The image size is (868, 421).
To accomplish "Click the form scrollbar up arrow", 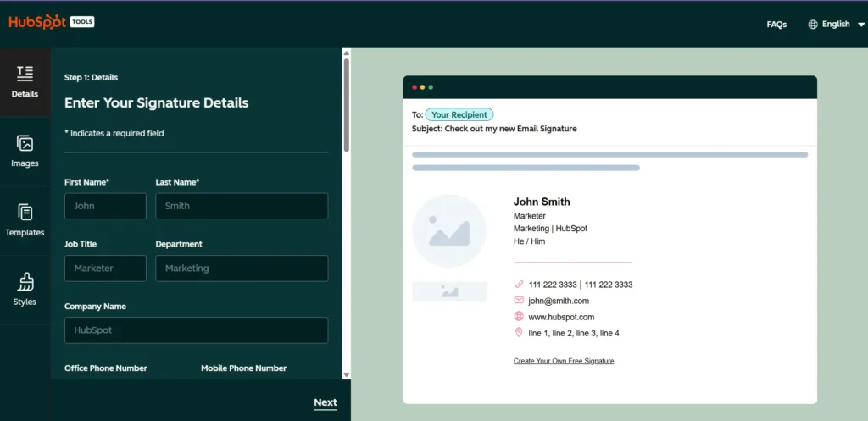I will coord(347,53).
